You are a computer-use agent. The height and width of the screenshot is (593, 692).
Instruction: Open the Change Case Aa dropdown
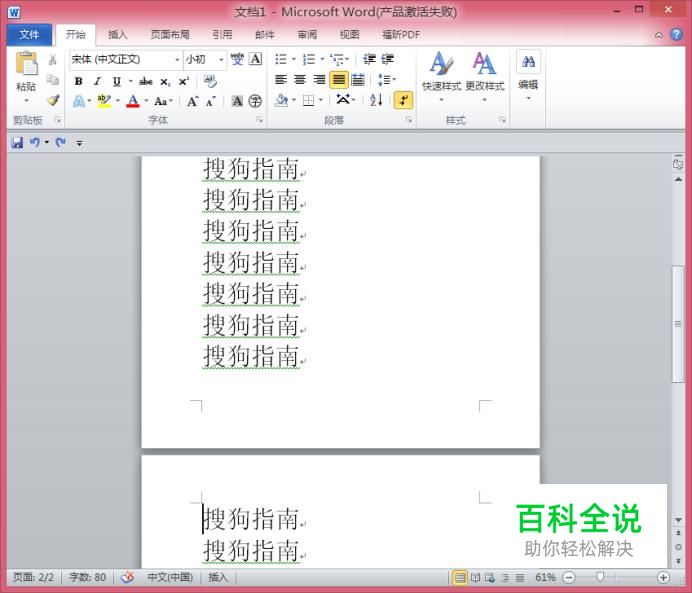[163, 101]
